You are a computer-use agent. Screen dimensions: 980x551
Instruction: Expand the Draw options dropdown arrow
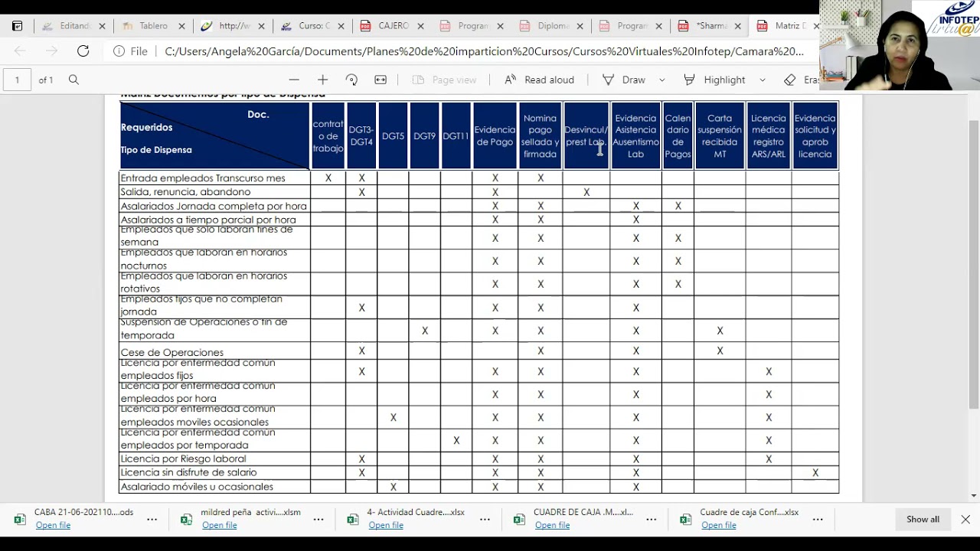[x=662, y=80]
